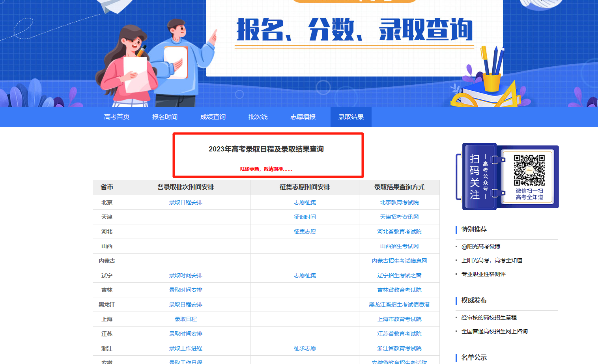Image resolution: width=598 pixels, height=364 pixels.
Task: Go to the 批次线 tab
Action: 258,117
